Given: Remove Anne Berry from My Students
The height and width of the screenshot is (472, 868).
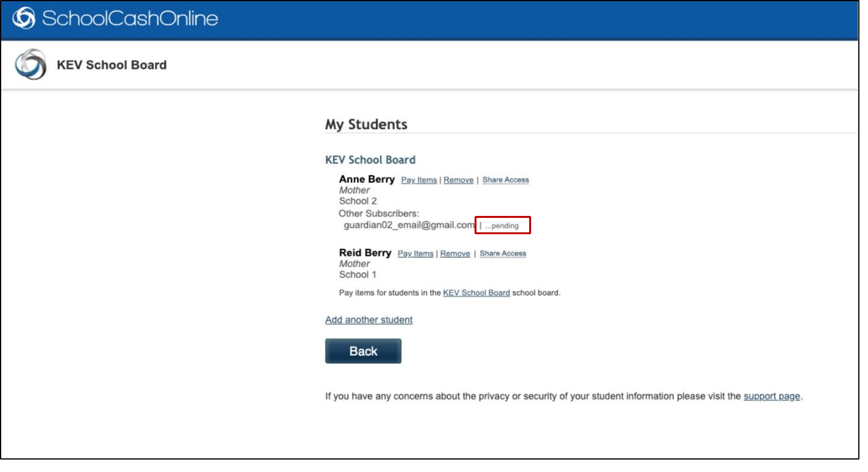Looking at the screenshot, I should click(x=458, y=180).
